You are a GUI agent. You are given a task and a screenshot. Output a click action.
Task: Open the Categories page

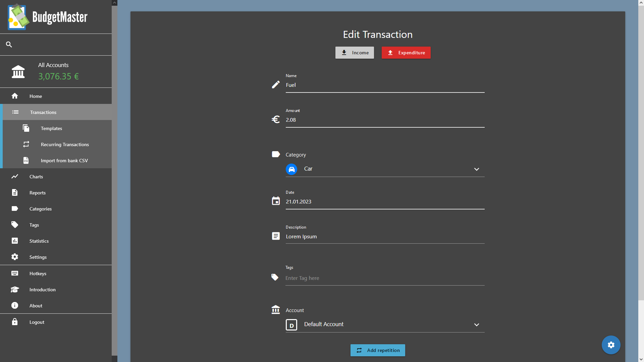pyautogui.click(x=56, y=208)
